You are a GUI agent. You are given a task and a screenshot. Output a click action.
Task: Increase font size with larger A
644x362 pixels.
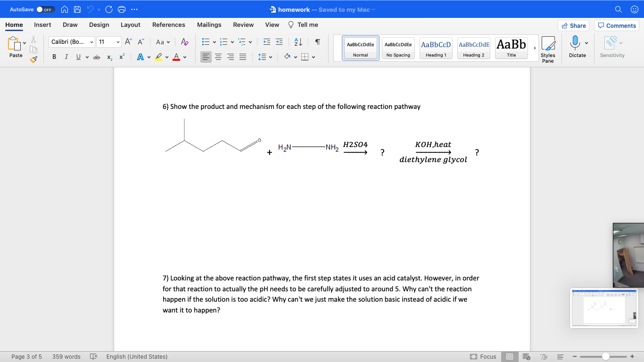129,42
